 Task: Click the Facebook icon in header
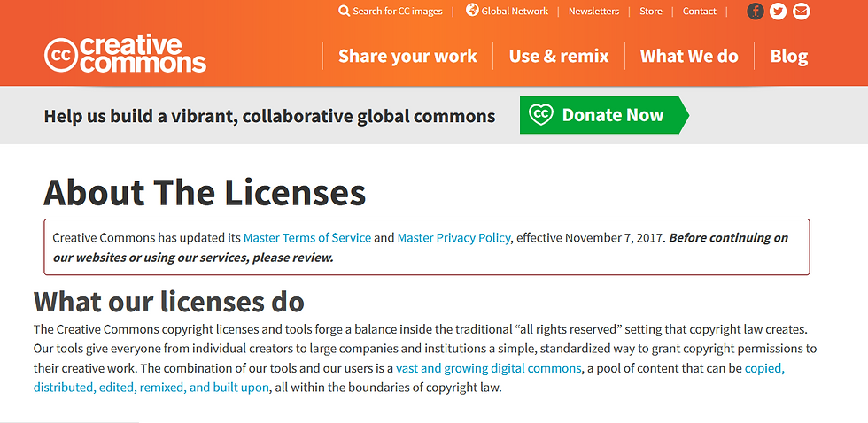tap(755, 11)
